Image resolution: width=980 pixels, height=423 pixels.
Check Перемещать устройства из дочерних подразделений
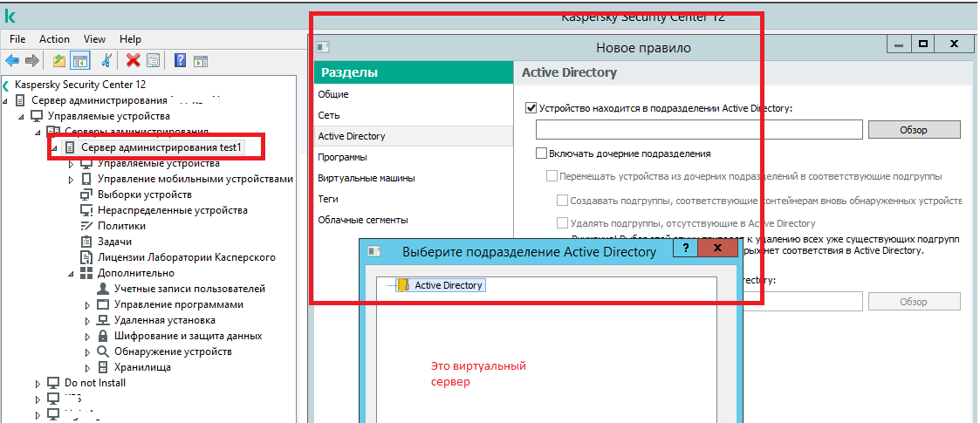point(552,176)
